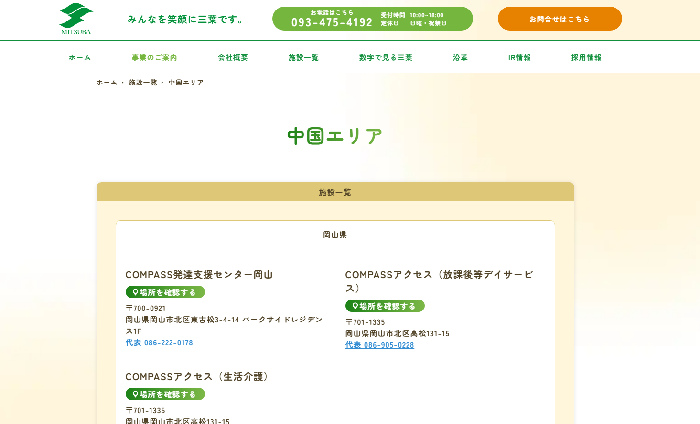This screenshot has width=700, height=424.
Task: Open 会社概要 menu item
Action: click(x=233, y=58)
